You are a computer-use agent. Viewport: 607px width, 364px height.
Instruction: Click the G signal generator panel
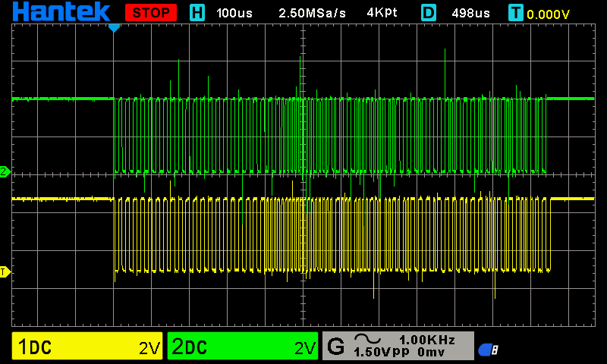(398, 346)
